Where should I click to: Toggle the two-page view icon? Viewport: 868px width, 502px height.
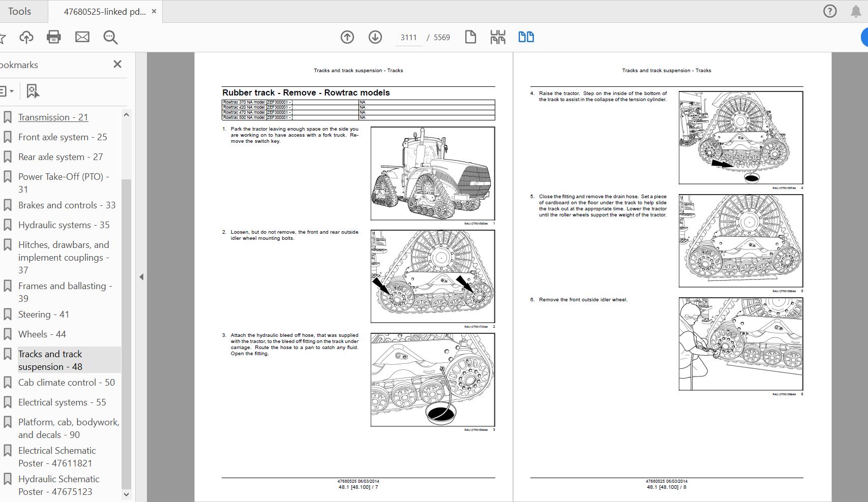tap(526, 37)
